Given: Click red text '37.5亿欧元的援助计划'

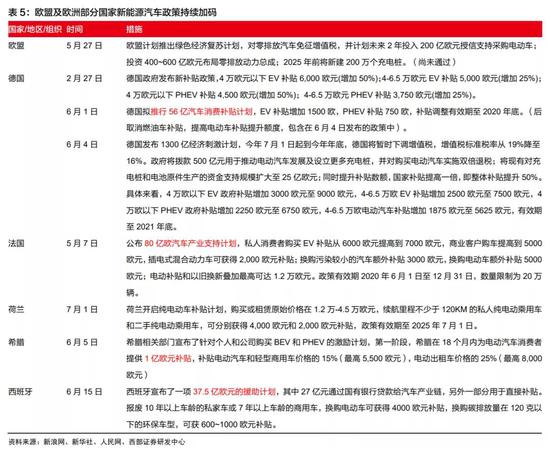Looking at the screenshot, I should tap(234, 391).
